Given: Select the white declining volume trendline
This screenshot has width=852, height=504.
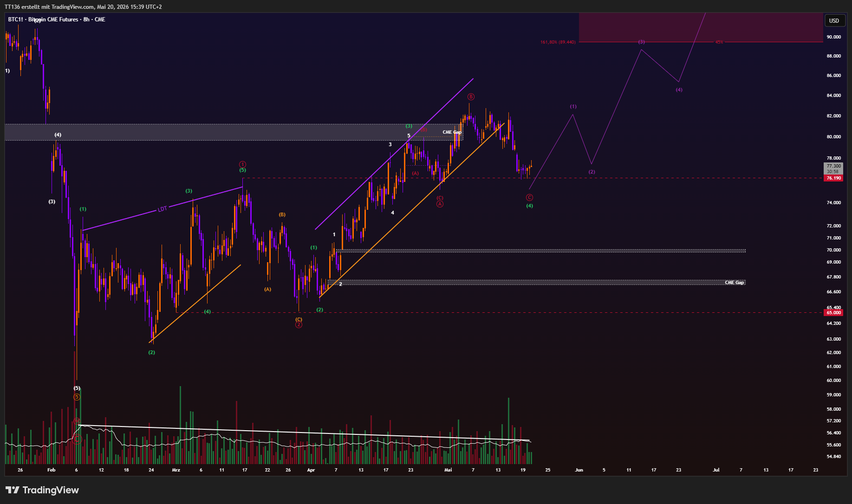Looking at the screenshot, I should [x=304, y=433].
